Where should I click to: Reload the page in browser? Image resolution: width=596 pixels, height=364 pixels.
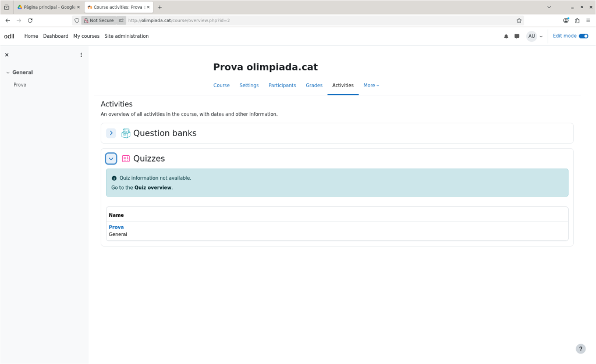(x=30, y=20)
